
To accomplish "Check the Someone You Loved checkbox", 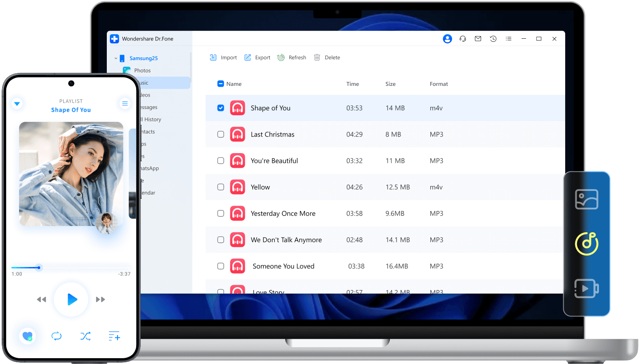I will click(221, 266).
